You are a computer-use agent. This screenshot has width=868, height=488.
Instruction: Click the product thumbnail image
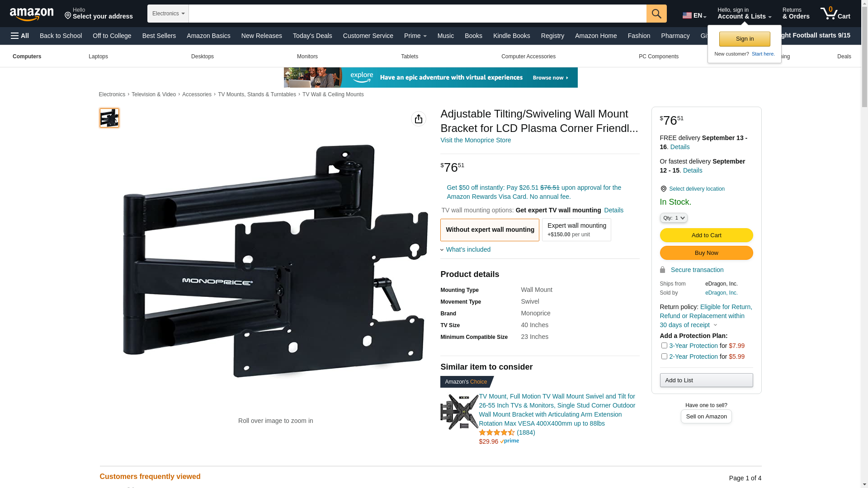pos(109,118)
